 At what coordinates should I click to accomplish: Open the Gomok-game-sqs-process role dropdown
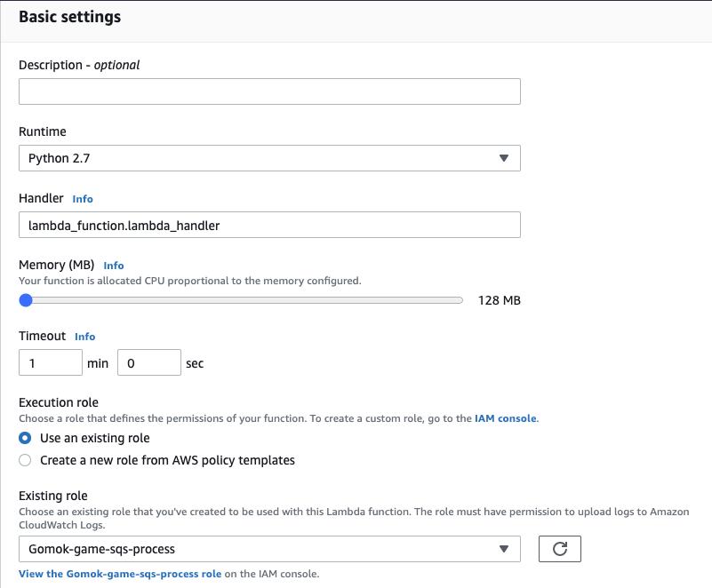click(x=269, y=549)
